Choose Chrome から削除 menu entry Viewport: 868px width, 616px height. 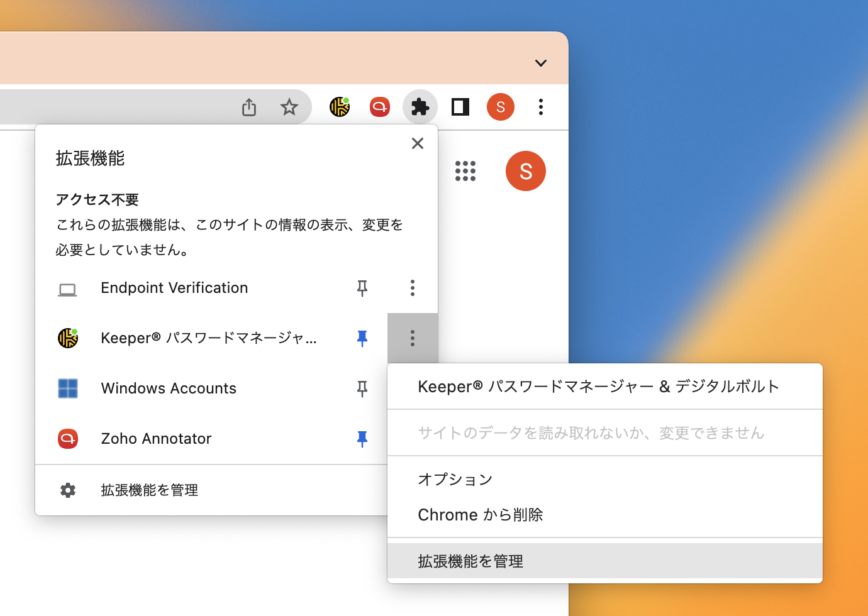pyautogui.click(x=481, y=515)
